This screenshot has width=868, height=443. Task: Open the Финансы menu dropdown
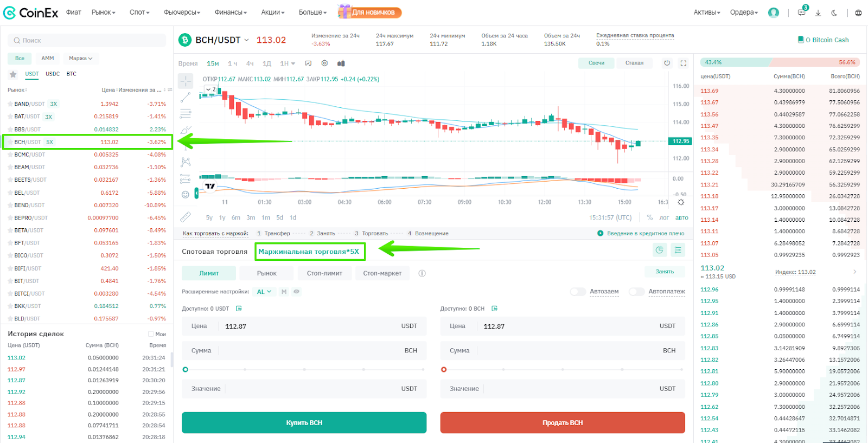pyautogui.click(x=231, y=12)
